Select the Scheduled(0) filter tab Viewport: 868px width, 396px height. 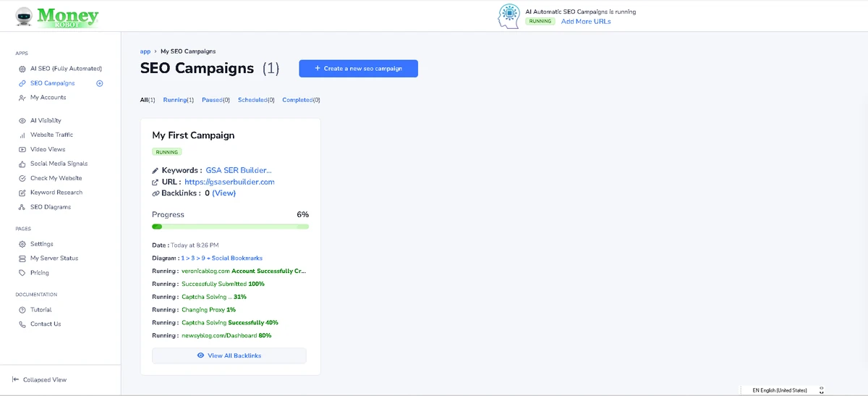(x=256, y=100)
